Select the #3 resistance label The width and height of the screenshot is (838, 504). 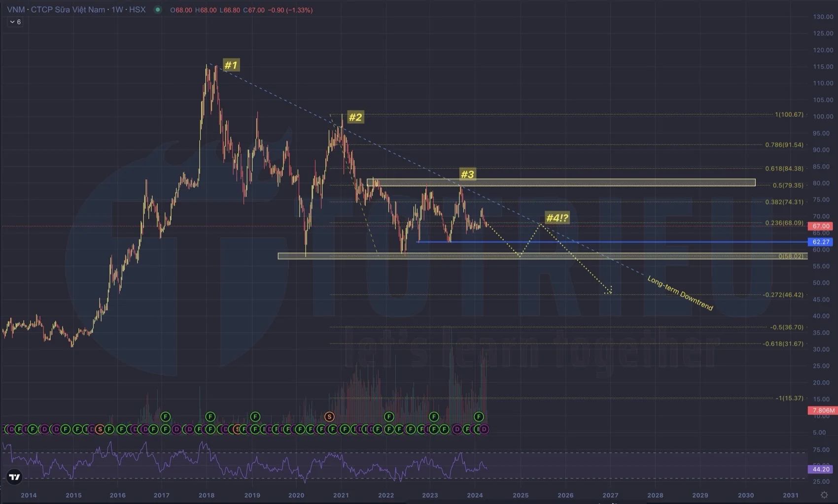coord(467,174)
